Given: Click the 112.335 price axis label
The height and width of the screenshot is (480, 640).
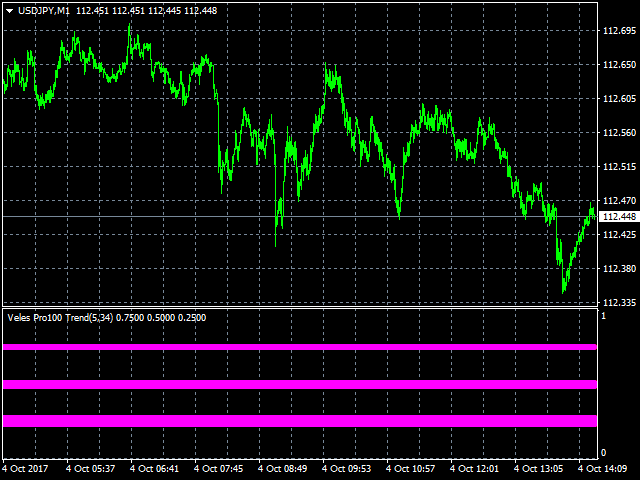Looking at the screenshot, I should pos(619,302).
